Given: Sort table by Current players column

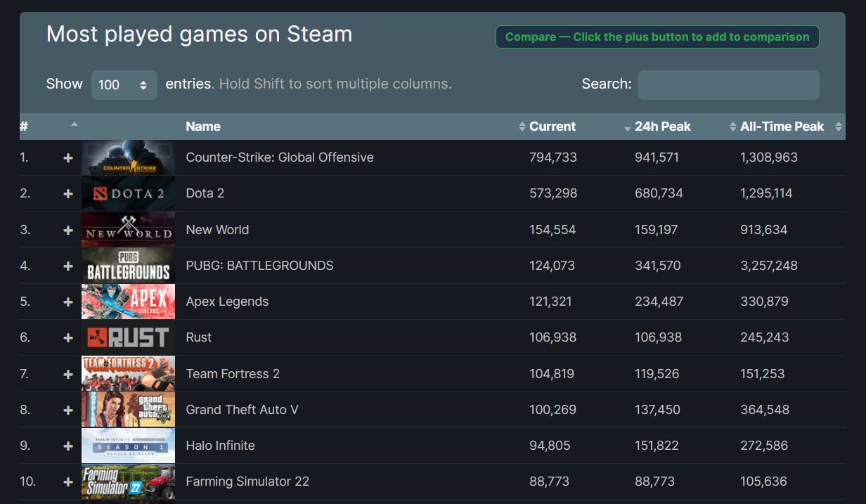Looking at the screenshot, I should [x=552, y=127].
